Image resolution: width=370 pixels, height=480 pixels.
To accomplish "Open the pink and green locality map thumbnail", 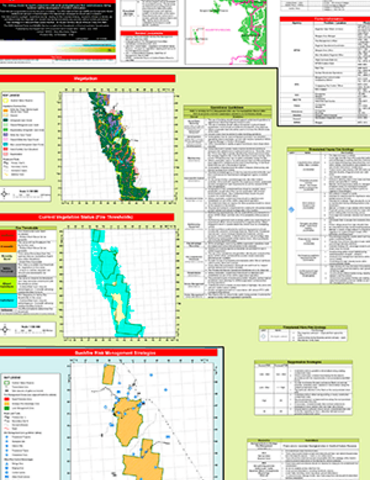I will click(226, 32).
